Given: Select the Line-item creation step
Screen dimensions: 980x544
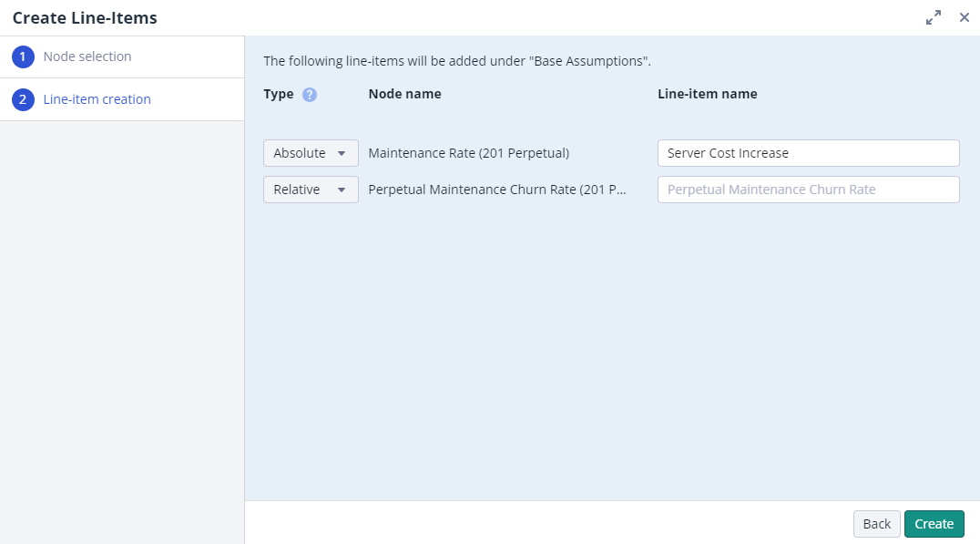Looking at the screenshot, I should [x=97, y=99].
